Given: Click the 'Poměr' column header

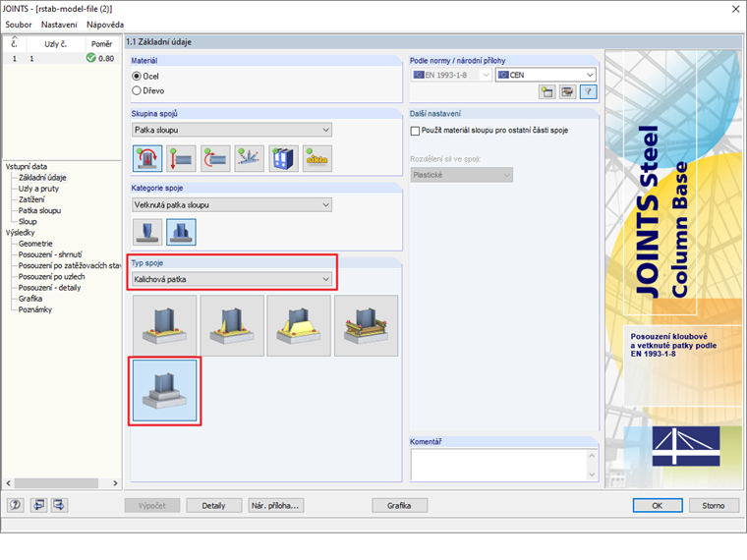Looking at the screenshot, I should [101, 44].
